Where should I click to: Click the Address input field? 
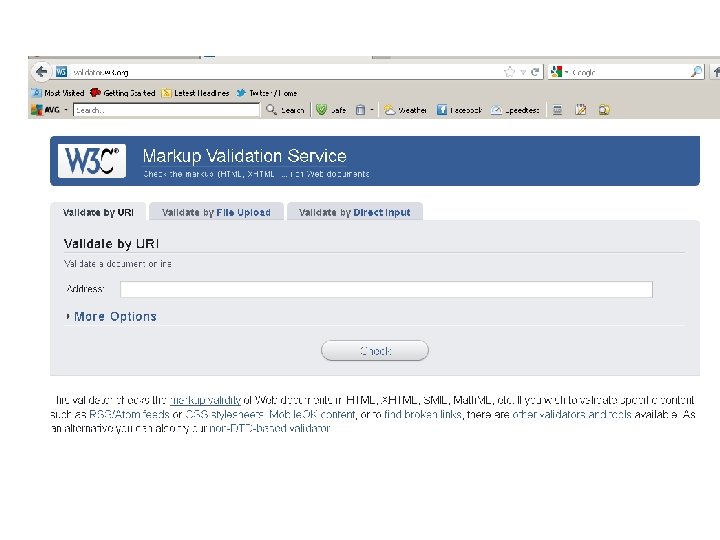pos(386,289)
